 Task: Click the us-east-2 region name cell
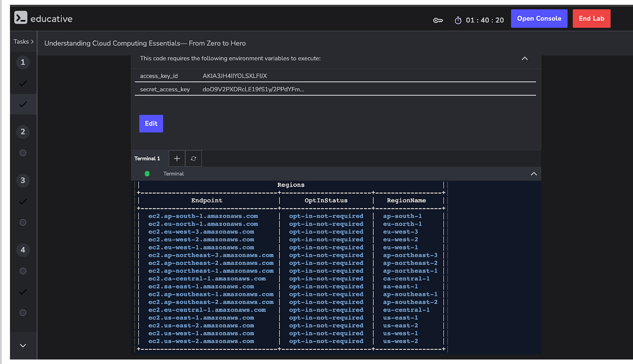[x=400, y=326]
